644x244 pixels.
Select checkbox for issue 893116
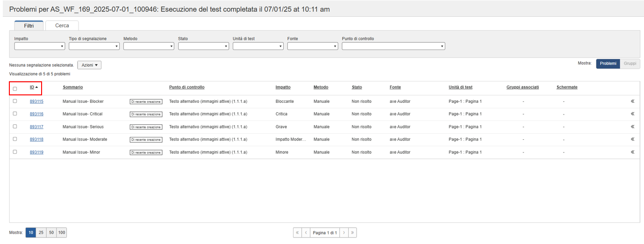click(x=15, y=114)
